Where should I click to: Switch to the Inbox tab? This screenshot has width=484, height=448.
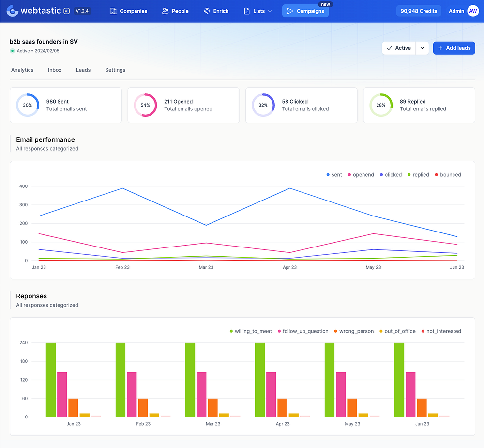click(55, 70)
